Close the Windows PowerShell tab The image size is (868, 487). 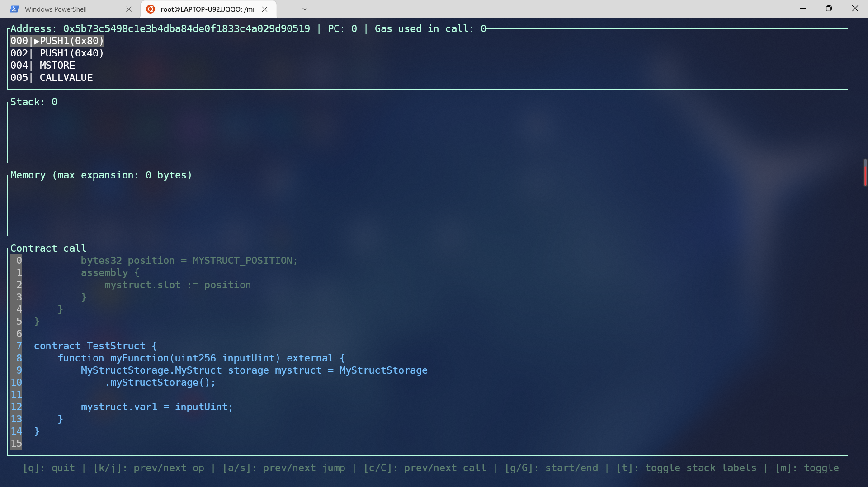tap(129, 9)
